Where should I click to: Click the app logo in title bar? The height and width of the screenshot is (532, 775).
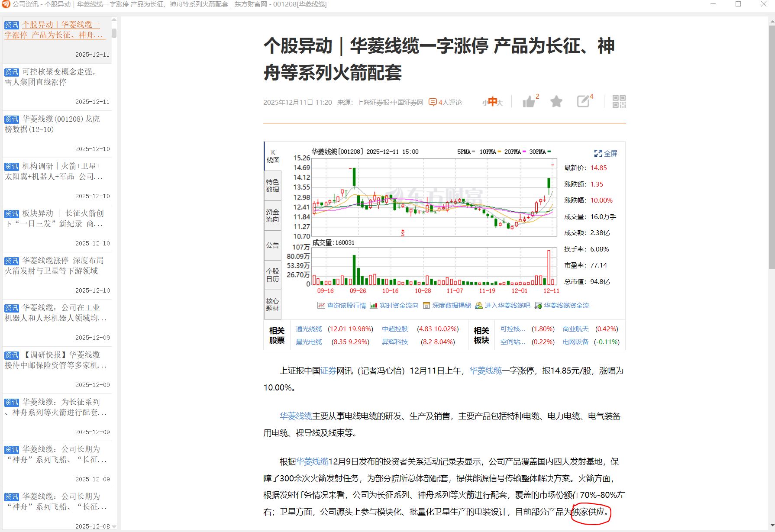pos(6,4)
